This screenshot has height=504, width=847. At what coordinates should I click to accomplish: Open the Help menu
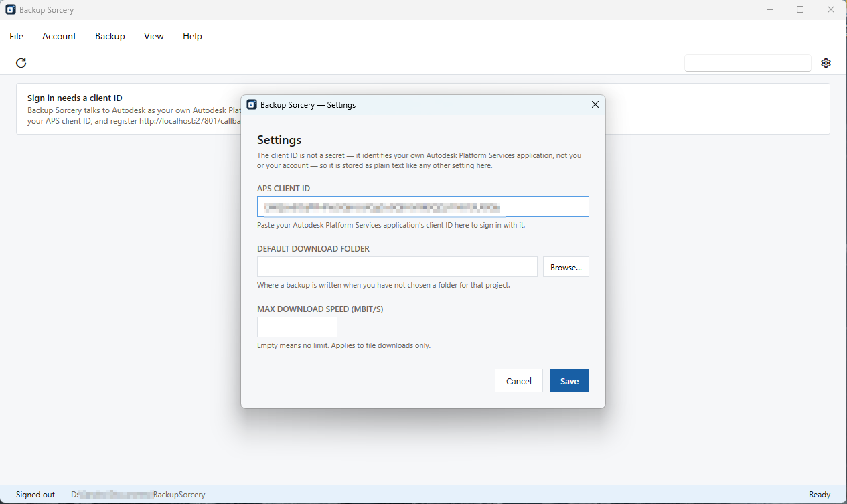[x=192, y=37]
